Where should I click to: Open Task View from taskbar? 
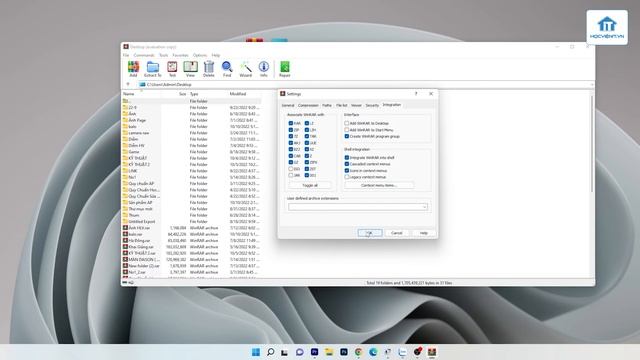[284, 352]
